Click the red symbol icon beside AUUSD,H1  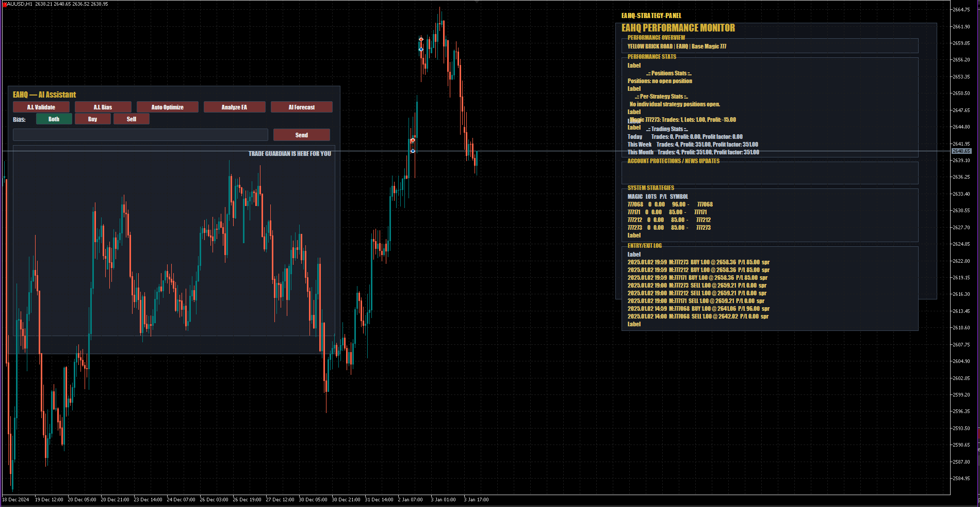(x=4, y=4)
